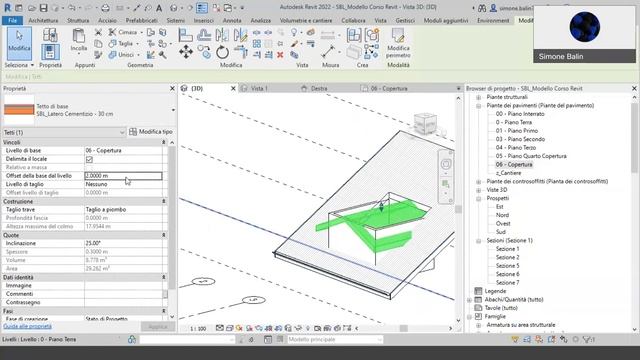This screenshot has height=360, width=640.
Task: Switch to the Architettura ribbon tab
Action: pyautogui.click(x=43, y=20)
